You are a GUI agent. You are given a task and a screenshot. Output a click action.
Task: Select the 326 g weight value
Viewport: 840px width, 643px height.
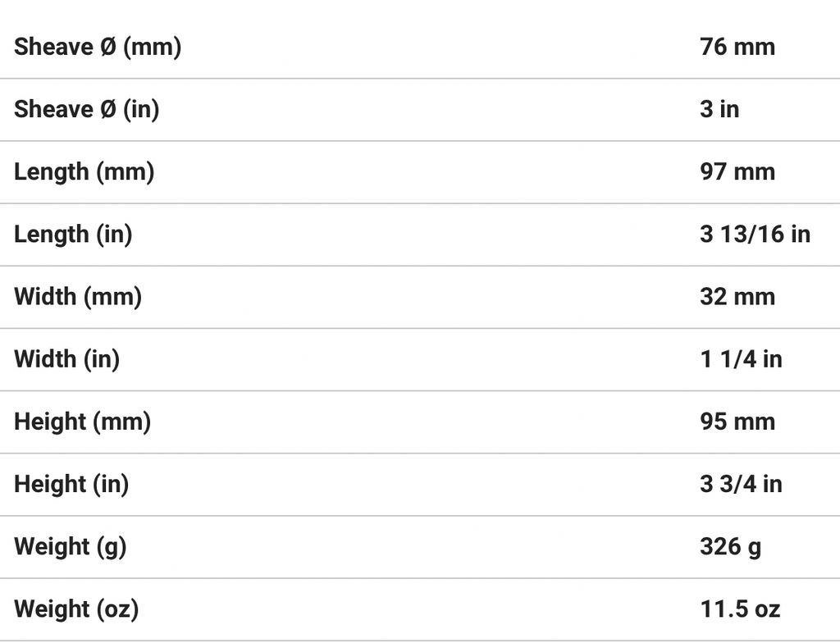point(730,546)
